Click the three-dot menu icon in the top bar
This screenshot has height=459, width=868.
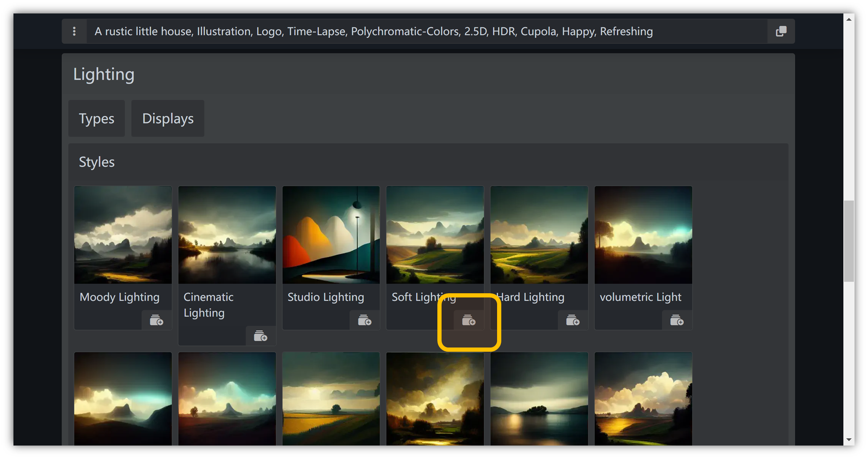74,31
